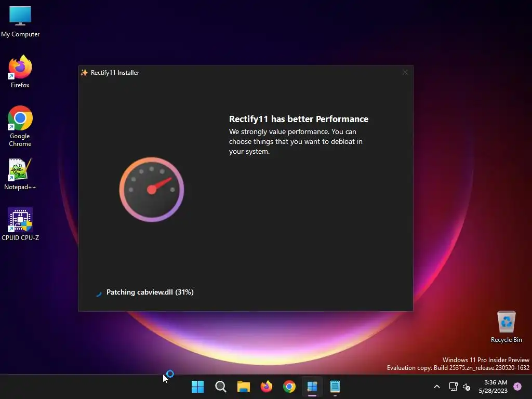Open taskbar Search

[x=220, y=387]
